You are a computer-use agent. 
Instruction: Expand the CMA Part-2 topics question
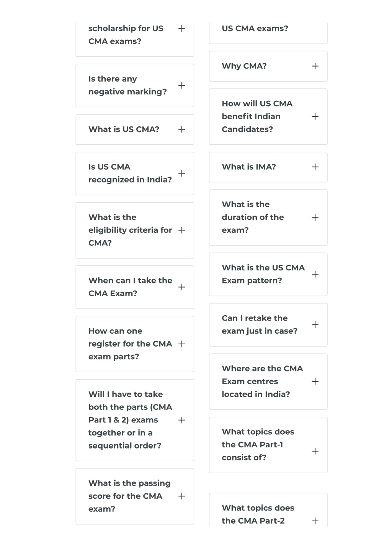[268, 510]
